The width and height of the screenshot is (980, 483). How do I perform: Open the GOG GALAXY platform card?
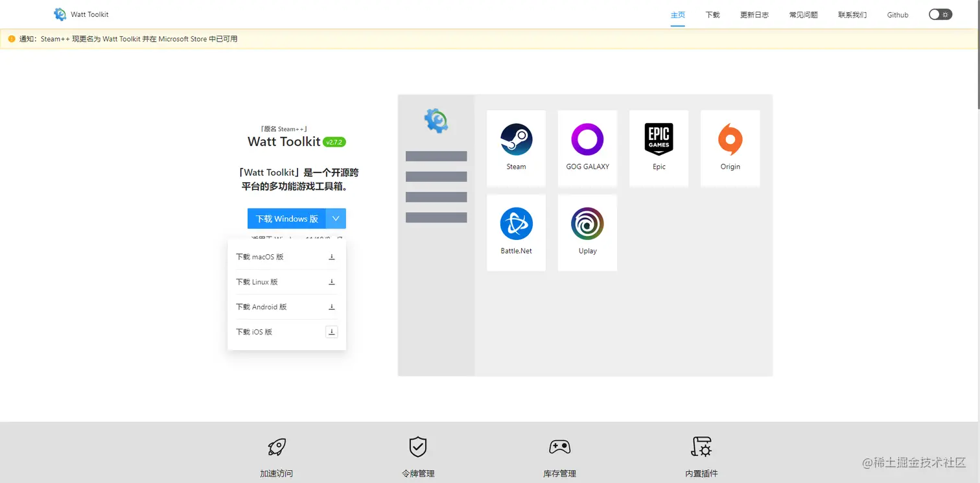[x=587, y=148]
